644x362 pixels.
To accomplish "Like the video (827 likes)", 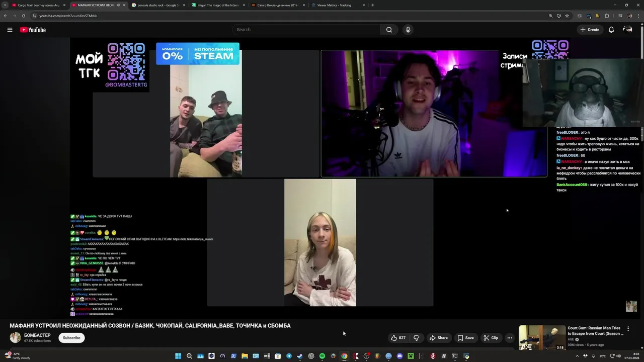I will [398, 338].
